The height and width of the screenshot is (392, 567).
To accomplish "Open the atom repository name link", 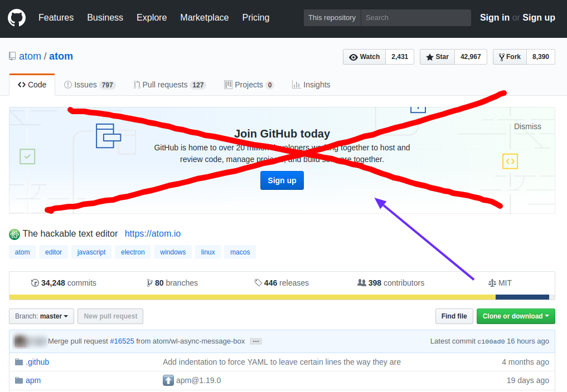I will [x=61, y=56].
